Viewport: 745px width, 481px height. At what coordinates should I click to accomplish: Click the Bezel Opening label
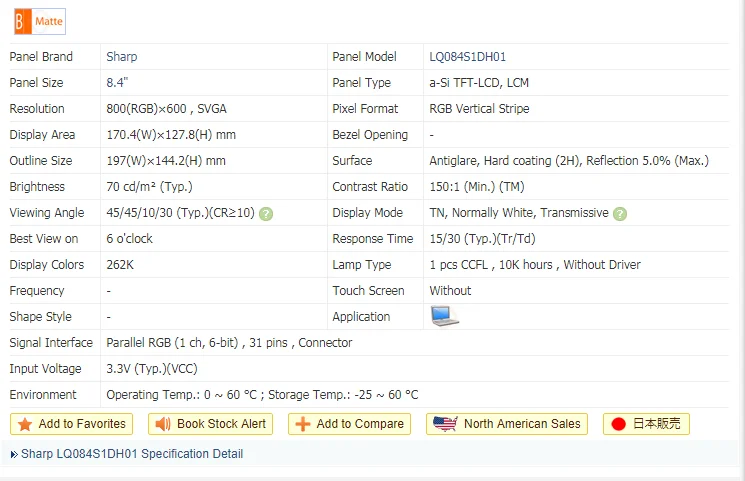tap(370, 135)
